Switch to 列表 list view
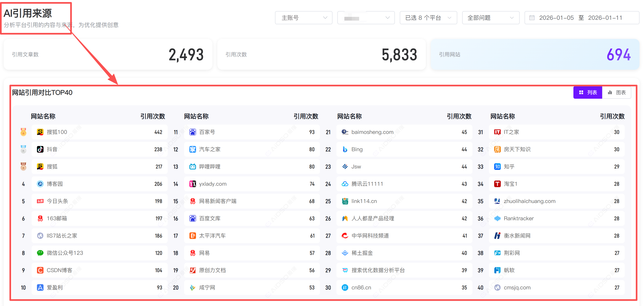The width and height of the screenshot is (644, 306). tap(588, 92)
